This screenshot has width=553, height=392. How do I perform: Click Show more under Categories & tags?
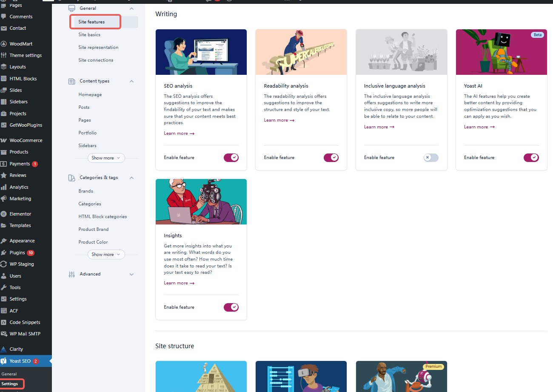click(x=105, y=254)
